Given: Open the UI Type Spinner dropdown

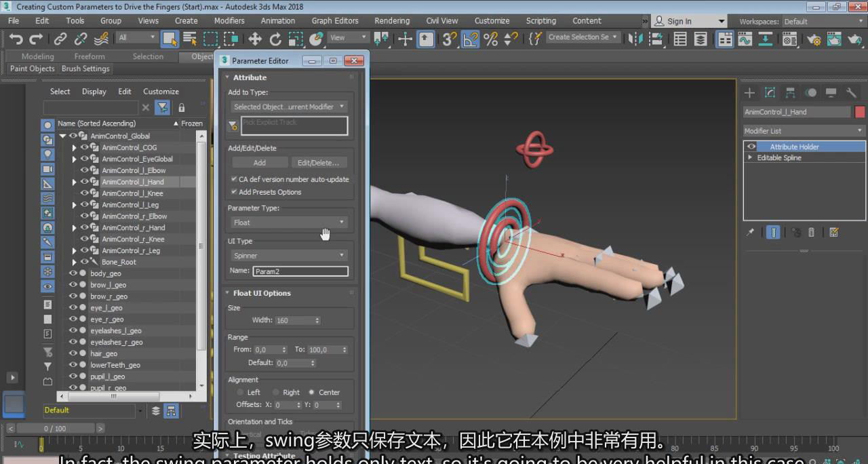Looking at the screenshot, I should coord(289,256).
